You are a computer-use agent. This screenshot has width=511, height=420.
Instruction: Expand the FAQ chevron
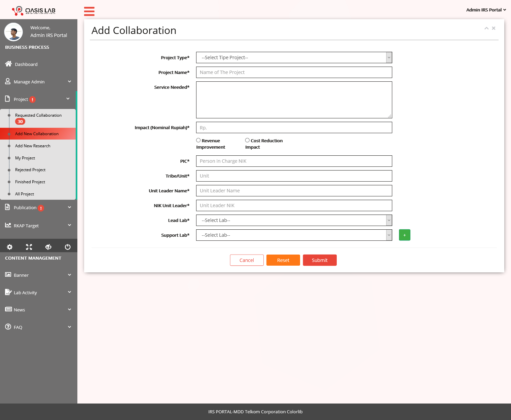coord(69,327)
